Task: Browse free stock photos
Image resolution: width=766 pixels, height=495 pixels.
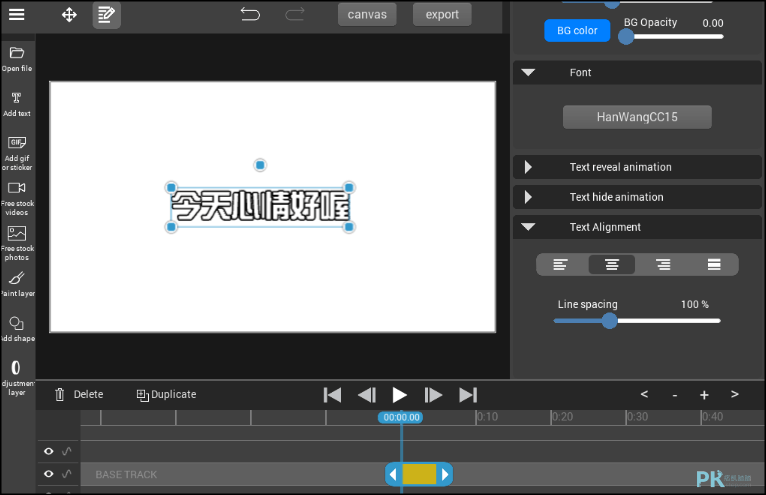Action: click(17, 243)
